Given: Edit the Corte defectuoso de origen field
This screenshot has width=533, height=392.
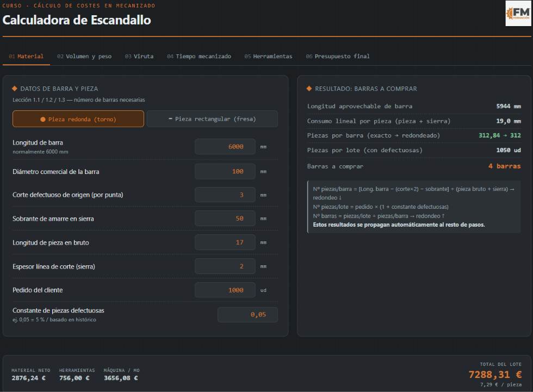Looking at the screenshot, I should click(225, 195).
